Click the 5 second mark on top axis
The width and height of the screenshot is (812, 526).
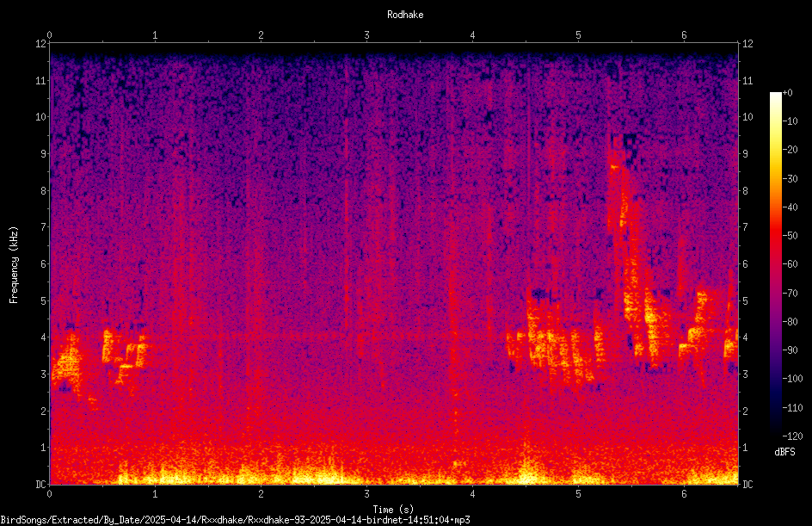pos(578,35)
